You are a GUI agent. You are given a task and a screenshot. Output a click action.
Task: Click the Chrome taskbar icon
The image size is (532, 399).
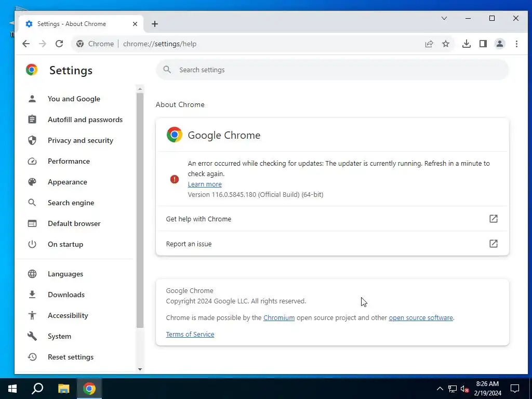(x=89, y=389)
